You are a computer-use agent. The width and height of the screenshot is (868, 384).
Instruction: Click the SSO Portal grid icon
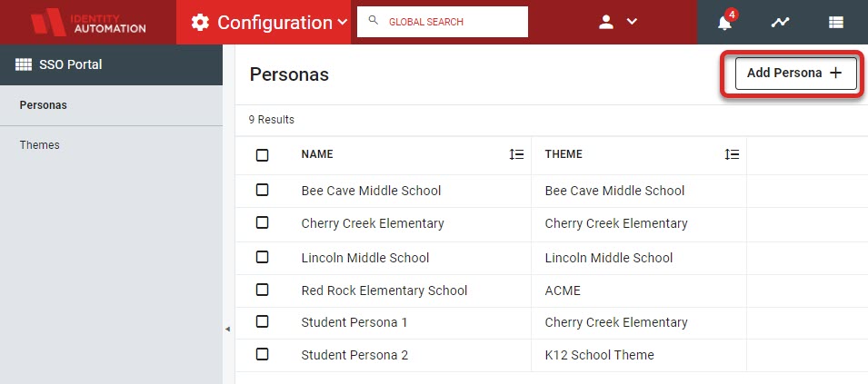[24, 64]
